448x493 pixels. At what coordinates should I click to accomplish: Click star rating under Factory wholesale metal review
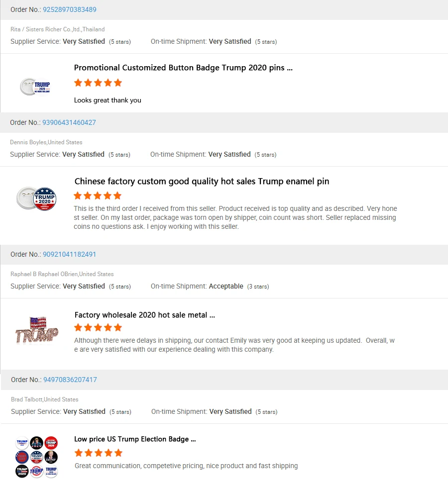click(98, 327)
